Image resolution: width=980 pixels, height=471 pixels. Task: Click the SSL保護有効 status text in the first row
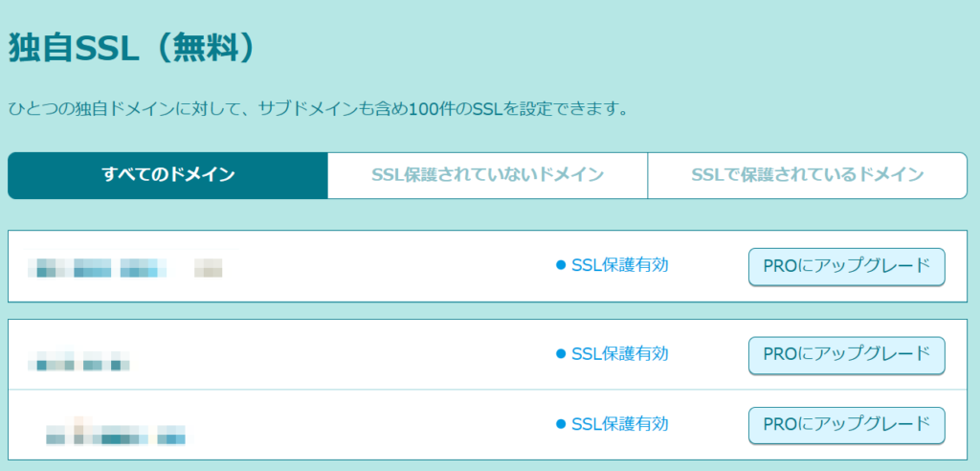coord(619,265)
